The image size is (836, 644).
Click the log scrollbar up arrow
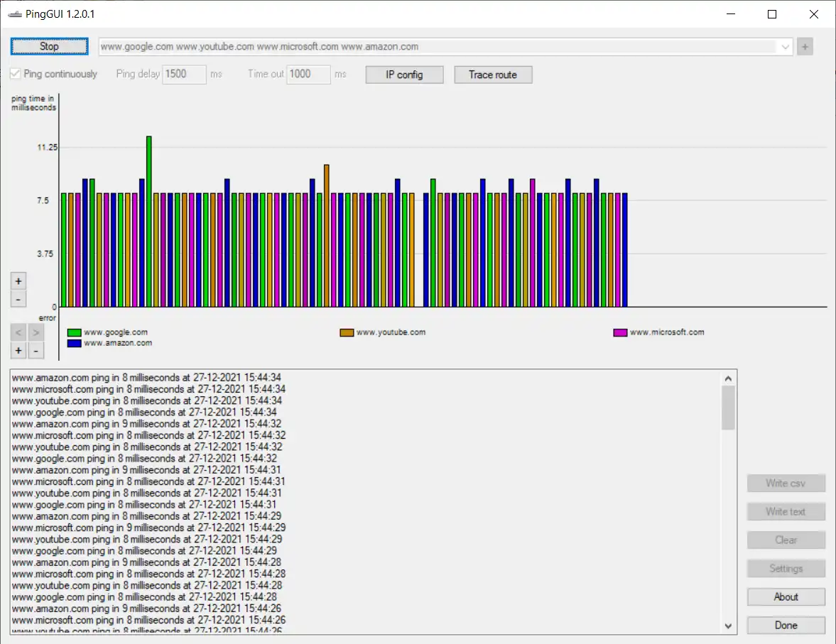click(x=728, y=378)
